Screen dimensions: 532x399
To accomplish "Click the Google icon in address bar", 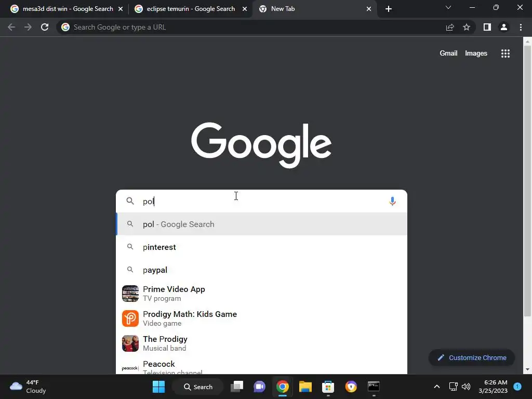I will [x=65, y=27].
